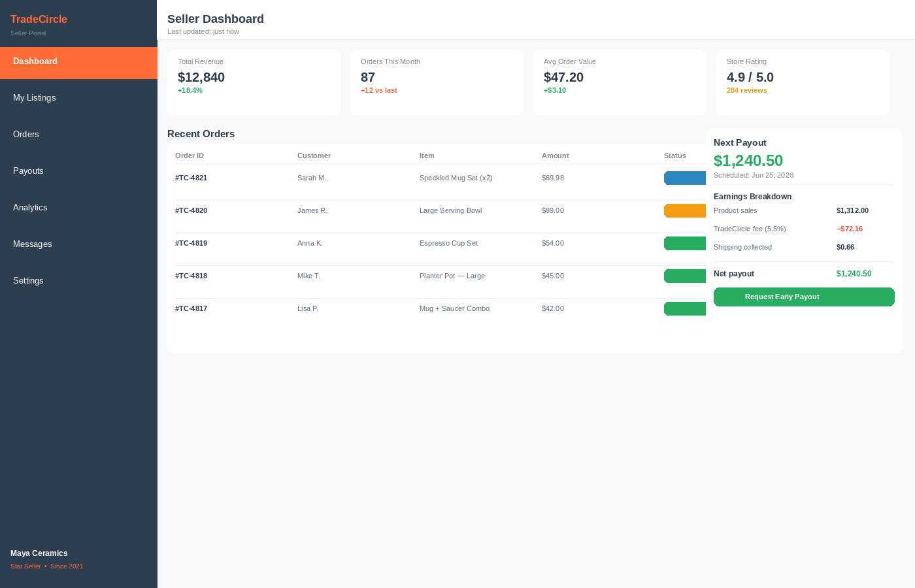Click the Customer column header
This screenshot has height=588, width=915.
(x=314, y=155)
